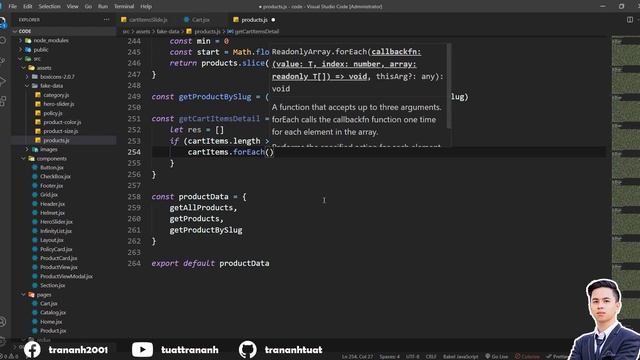This screenshot has width=640, height=360.
Task: Open Home.jsx under pages
Action: (51, 322)
